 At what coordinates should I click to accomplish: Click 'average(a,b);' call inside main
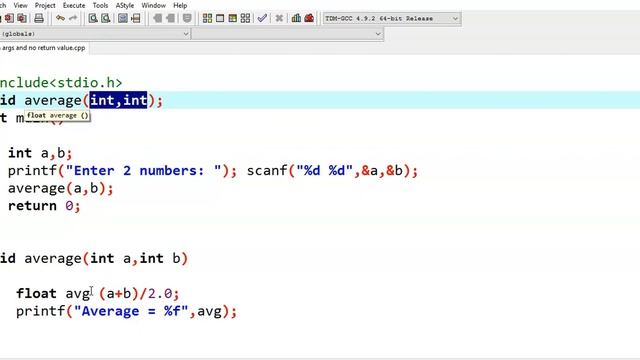60,188
